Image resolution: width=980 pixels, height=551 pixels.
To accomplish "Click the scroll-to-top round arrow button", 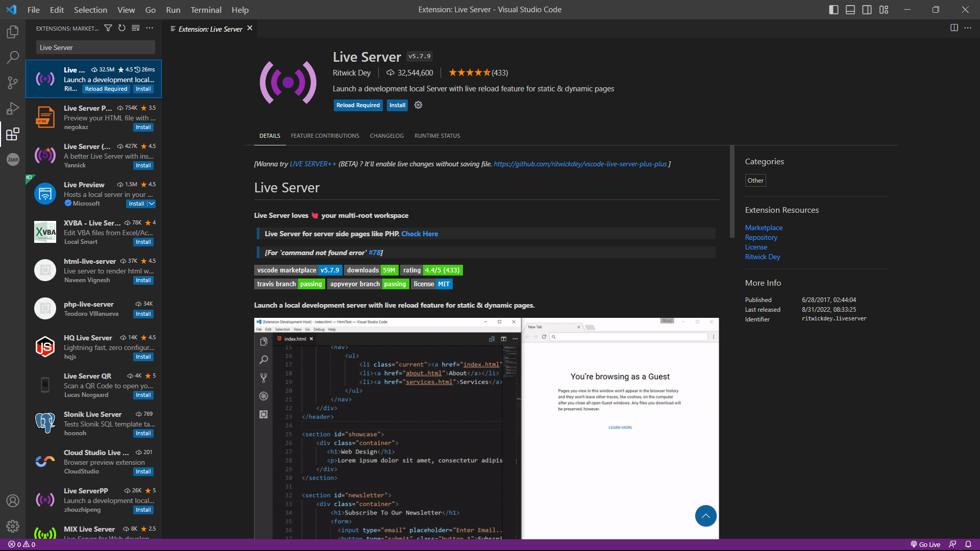I will pyautogui.click(x=705, y=516).
